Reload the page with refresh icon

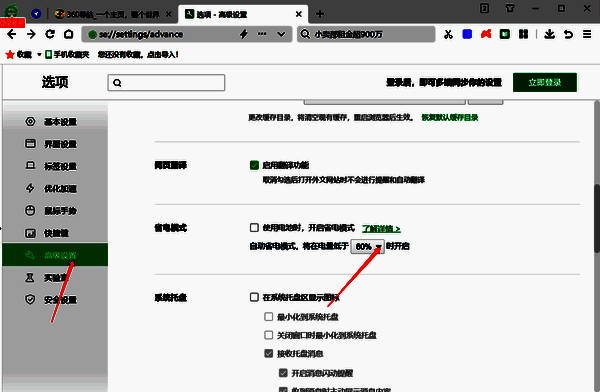50,34
